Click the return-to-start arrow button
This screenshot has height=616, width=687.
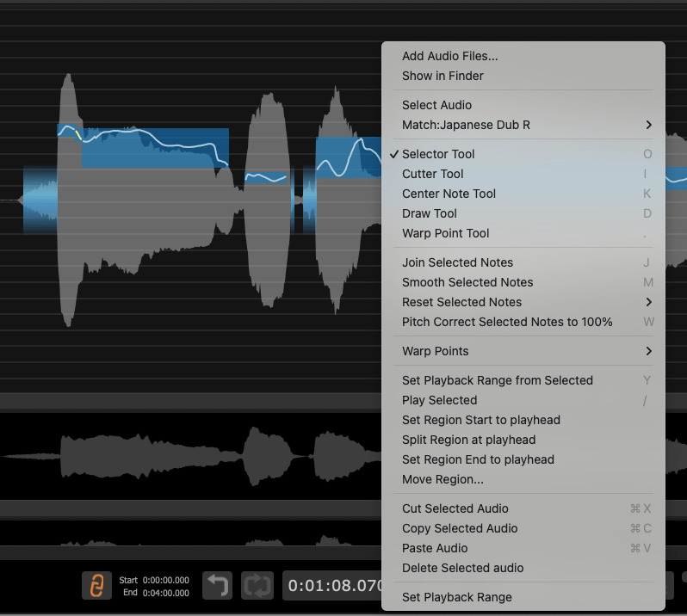(x=217, y=586)
